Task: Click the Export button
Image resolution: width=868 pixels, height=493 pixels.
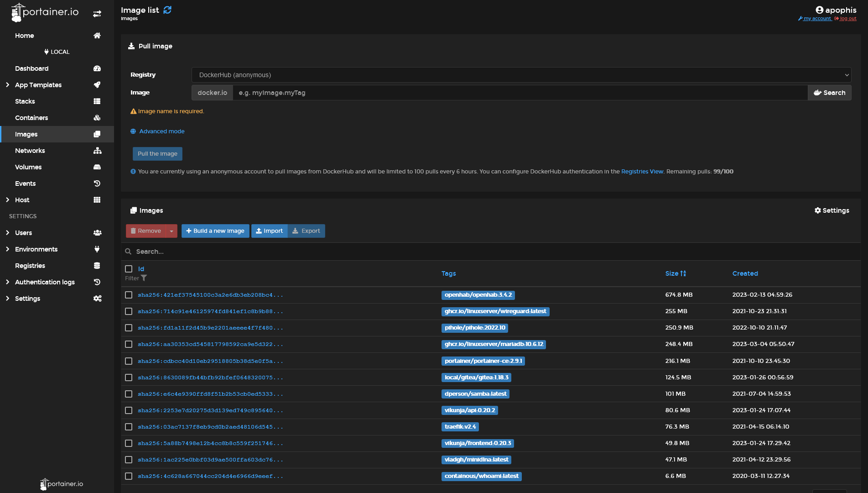Action: (306, 231)
